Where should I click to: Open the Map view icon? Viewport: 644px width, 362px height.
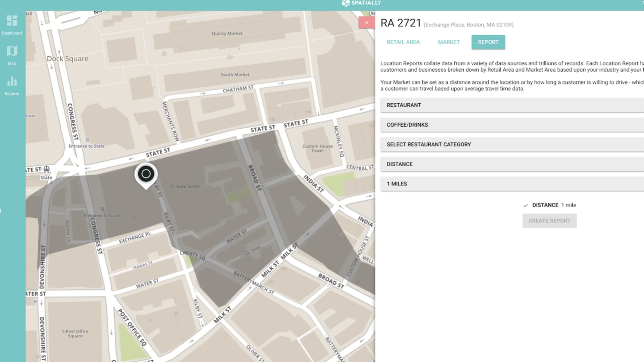[12, 51]
